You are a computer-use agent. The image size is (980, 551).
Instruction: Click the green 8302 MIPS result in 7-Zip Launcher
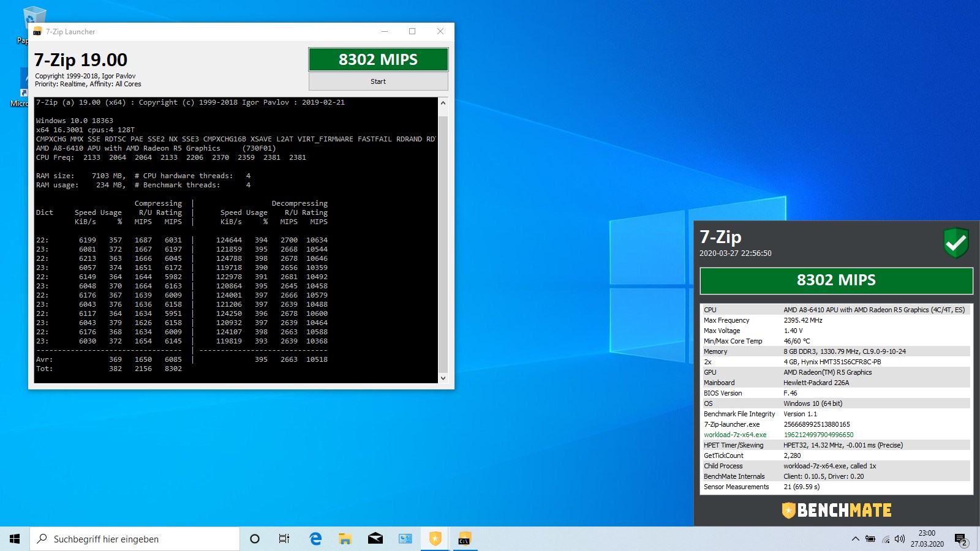(378, 59)
